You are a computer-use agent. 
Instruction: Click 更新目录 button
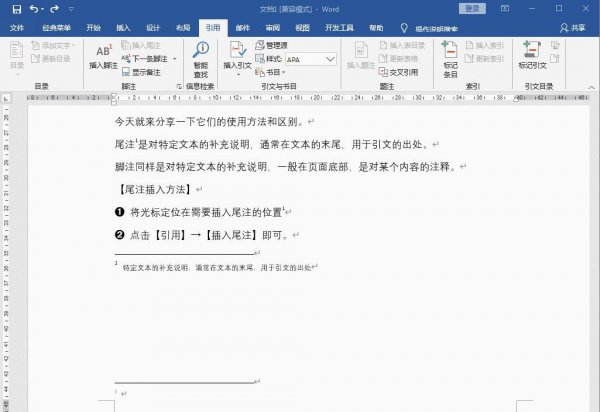click(x=51, y=59)
